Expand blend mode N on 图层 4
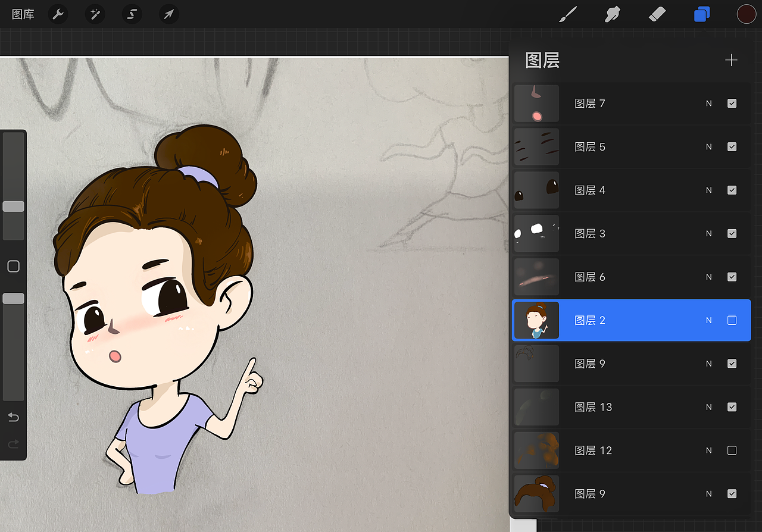The image size is (762, 532). pos(709,190)
